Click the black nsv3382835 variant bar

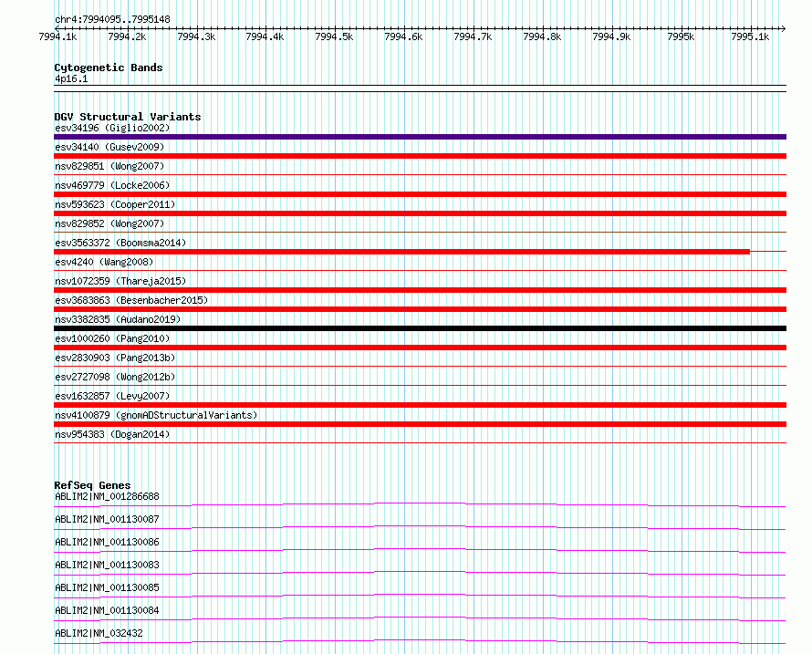420,328
